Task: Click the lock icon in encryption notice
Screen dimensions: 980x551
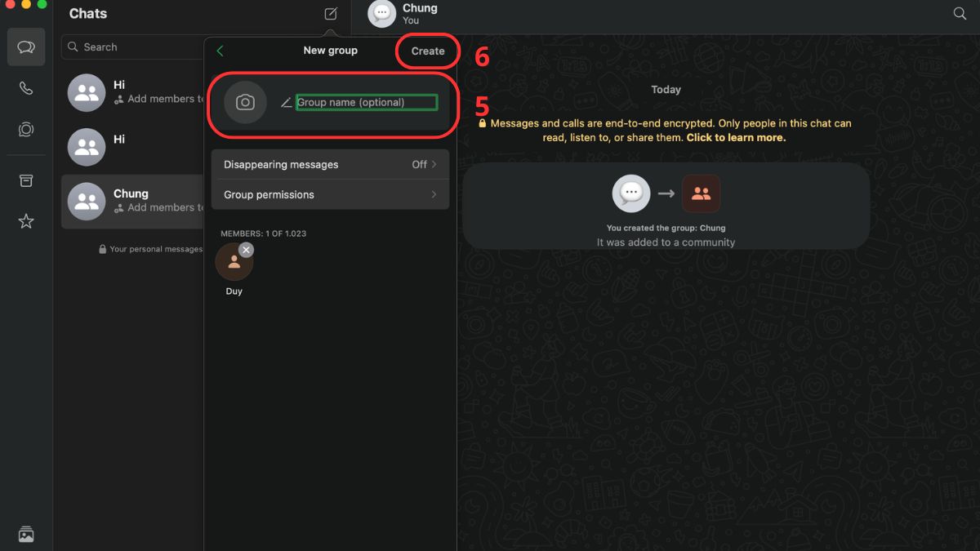Action: tap(483, 123)
